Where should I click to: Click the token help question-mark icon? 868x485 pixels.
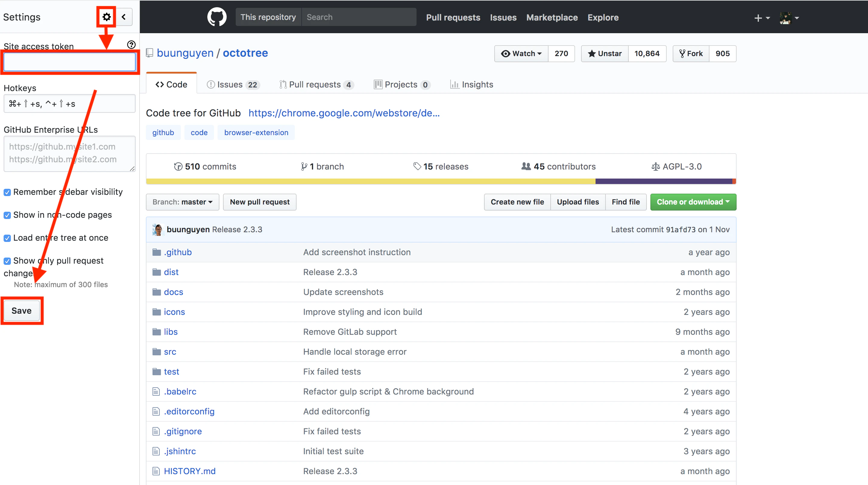(x=131, y=45)
